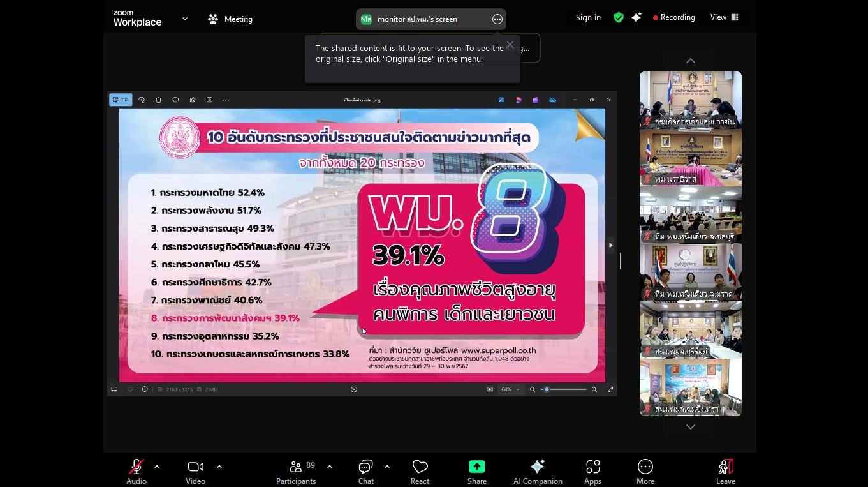Open the Chat panel
This screenshot has width=868, height=487.
(366, 471)
